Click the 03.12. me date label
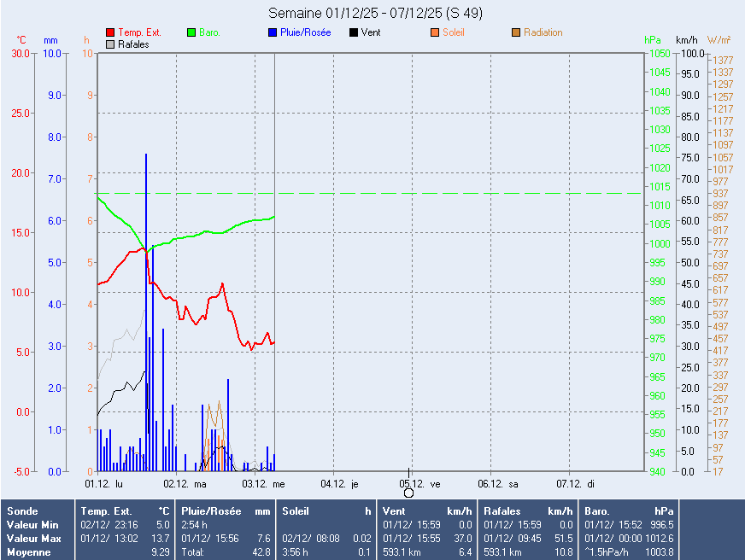This screenshot has height=560, width=745. coord(263,484)
